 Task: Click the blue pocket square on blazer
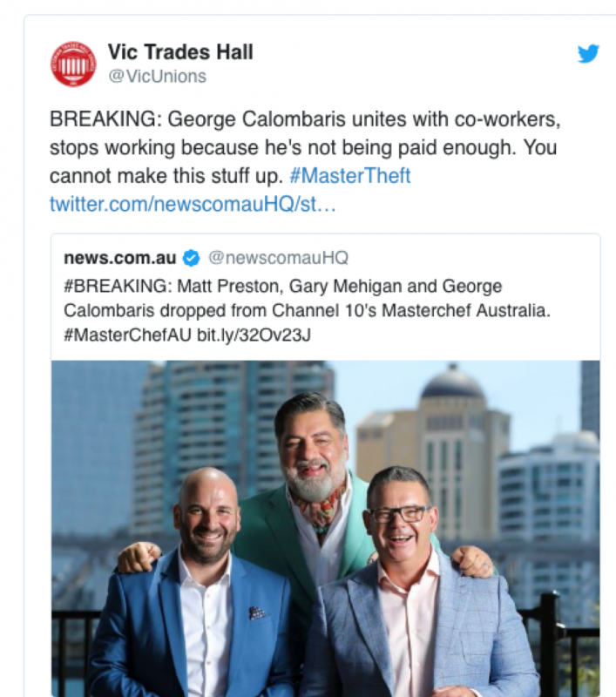[256, 612]
